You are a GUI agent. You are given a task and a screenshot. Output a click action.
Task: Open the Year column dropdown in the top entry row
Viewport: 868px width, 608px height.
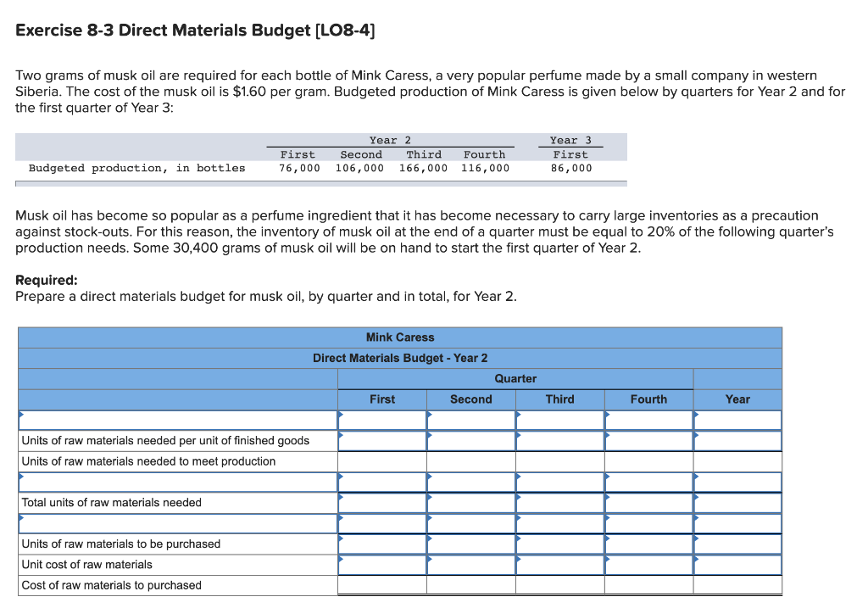coord(698,420)
